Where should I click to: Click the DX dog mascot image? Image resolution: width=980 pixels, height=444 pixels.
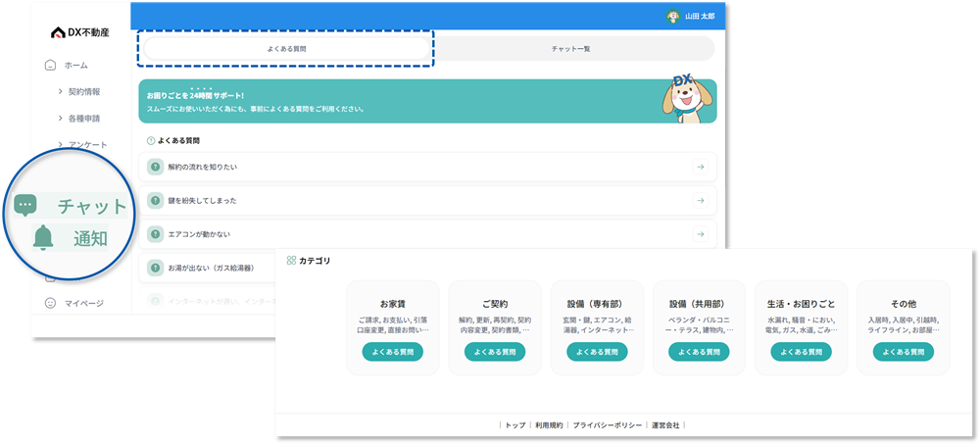[686, 98]
